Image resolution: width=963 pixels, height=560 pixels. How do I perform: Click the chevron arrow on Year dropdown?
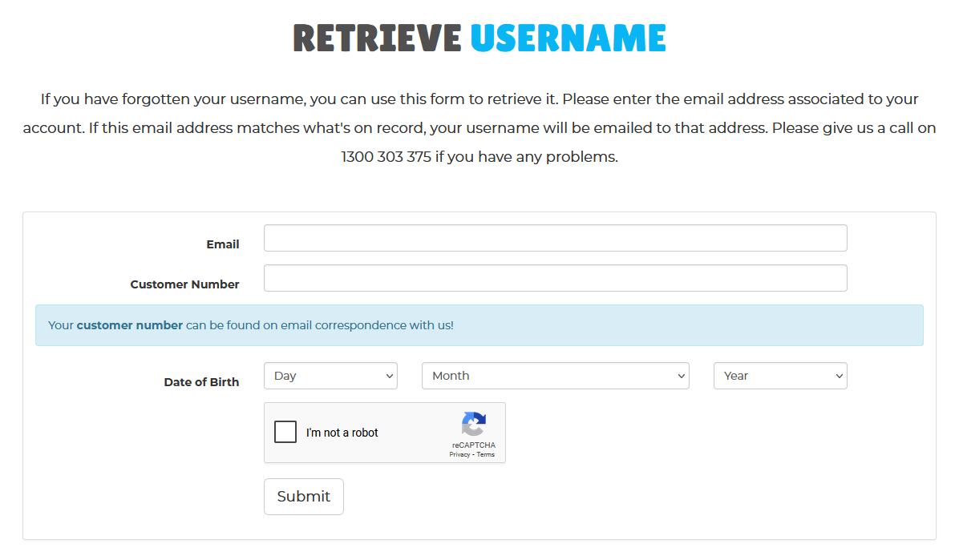coord(839,376)
